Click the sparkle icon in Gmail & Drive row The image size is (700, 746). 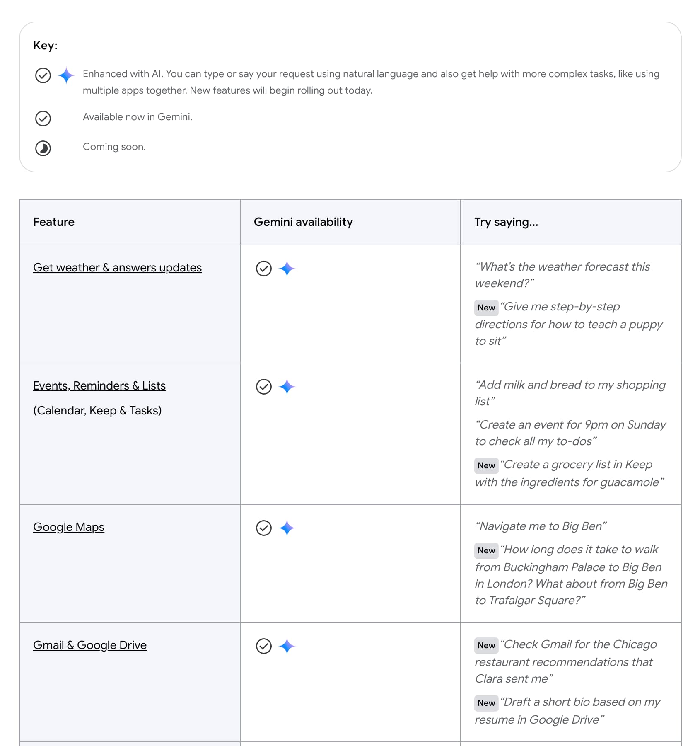287,646
